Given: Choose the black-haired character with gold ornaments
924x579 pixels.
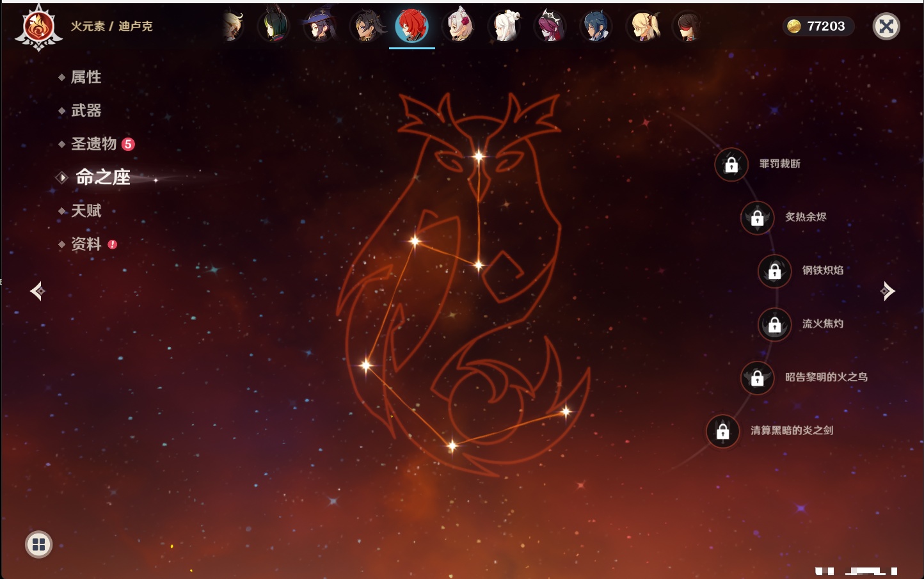Looking at the screenshot, I should tap(366, 27).
